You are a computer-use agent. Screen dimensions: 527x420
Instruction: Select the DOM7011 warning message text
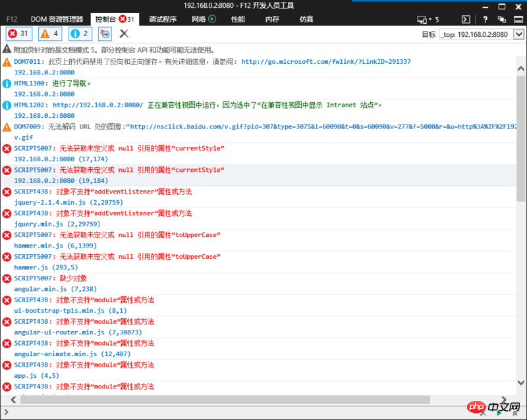(212, 61)
